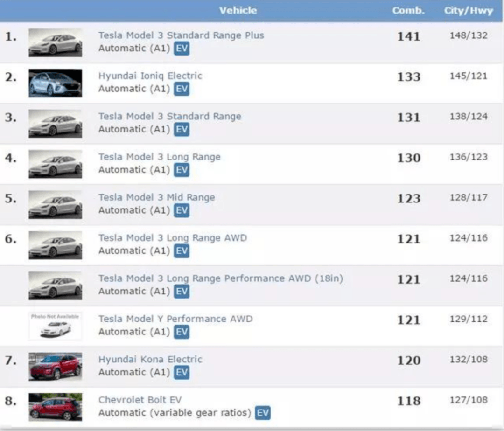This screenshot has height=431, width=504.
Task: Open the Chevrolet Bolt EV link
Action: [x=140, y=400]
